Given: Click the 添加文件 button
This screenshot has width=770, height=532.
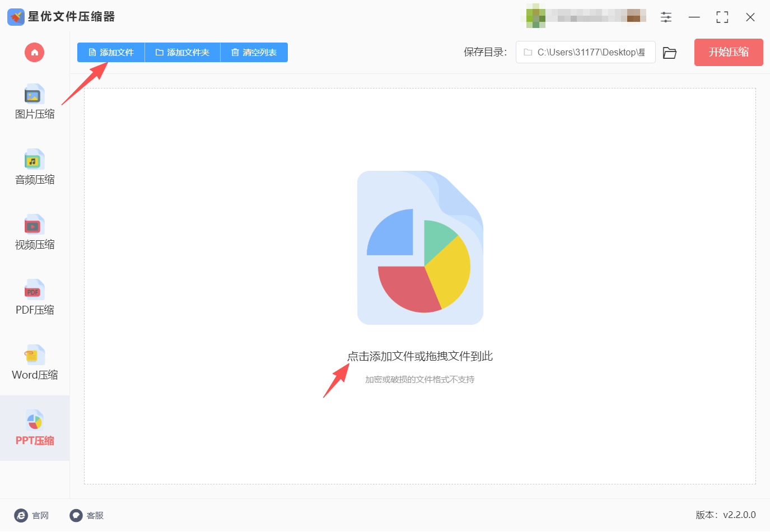Looking at the screenshot, I should click(x=111, y=53).
